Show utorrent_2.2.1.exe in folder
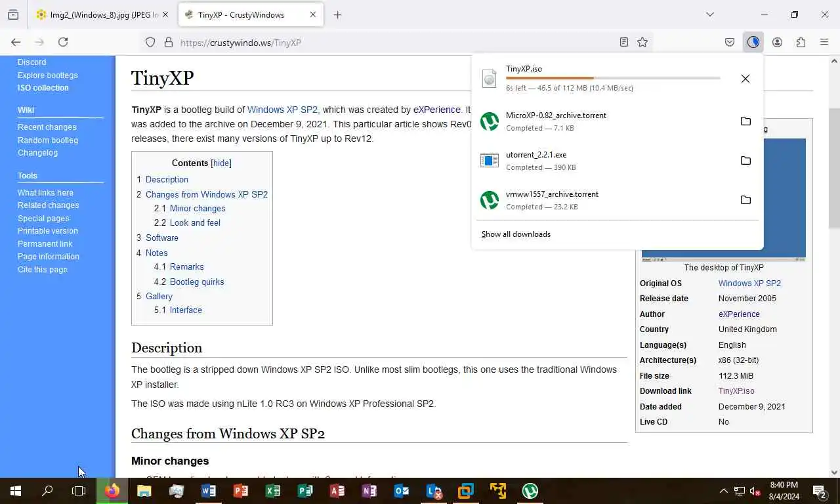This screenshot has width=840, height=504. coord(745,161)
